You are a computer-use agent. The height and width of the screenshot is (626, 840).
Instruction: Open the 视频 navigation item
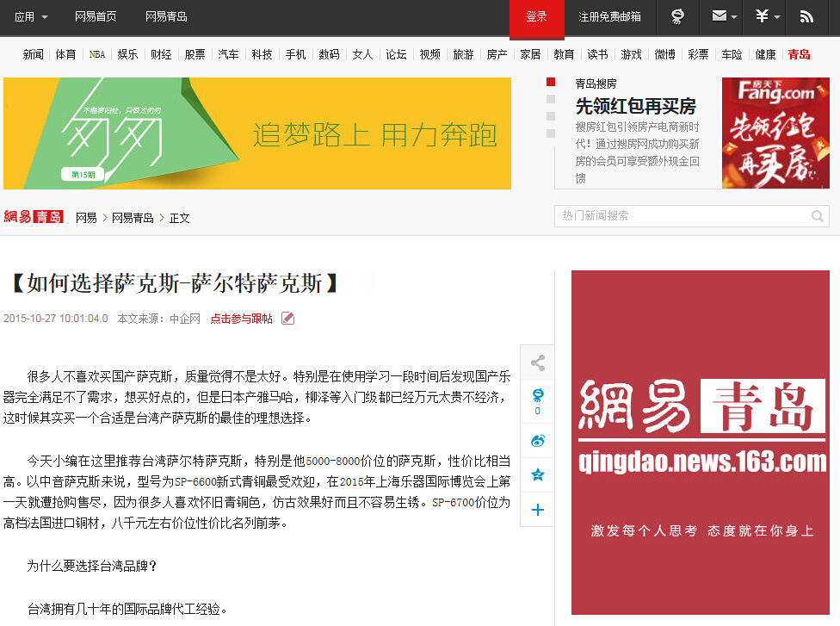(x=429, y=54)
